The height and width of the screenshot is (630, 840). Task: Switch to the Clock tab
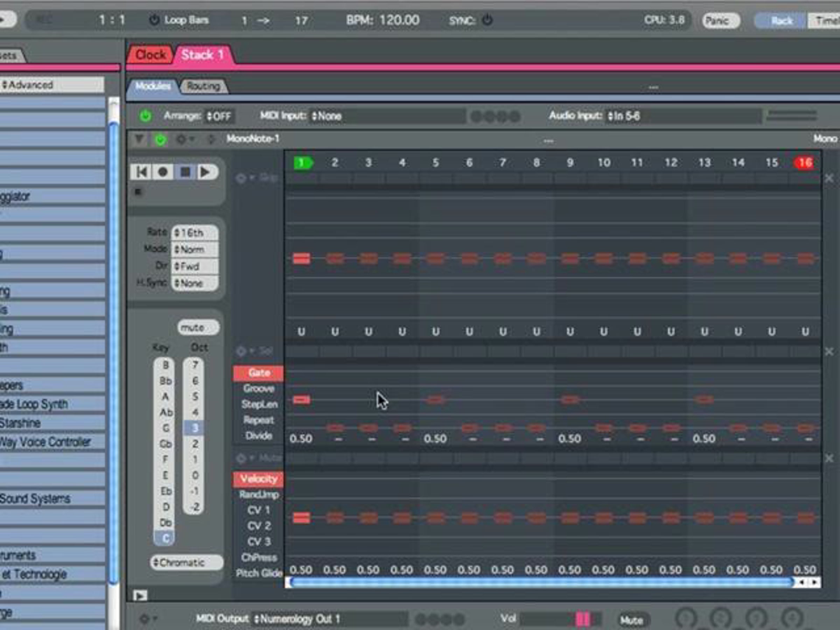pos(150,55)
